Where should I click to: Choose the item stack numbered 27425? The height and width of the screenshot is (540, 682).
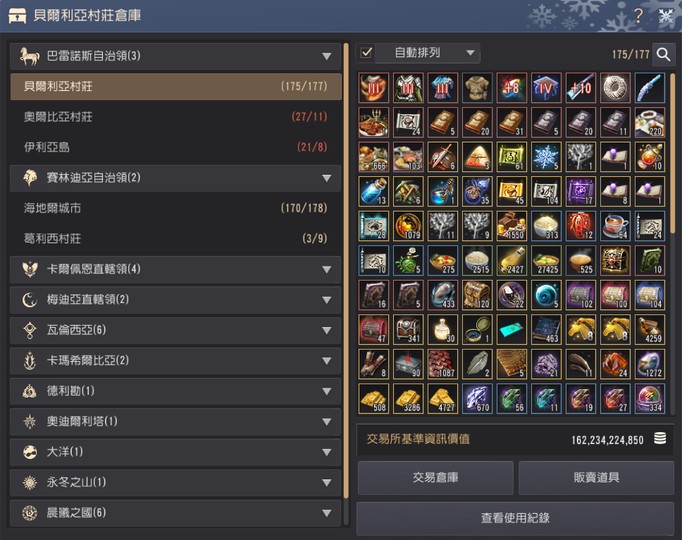[546, 260]
